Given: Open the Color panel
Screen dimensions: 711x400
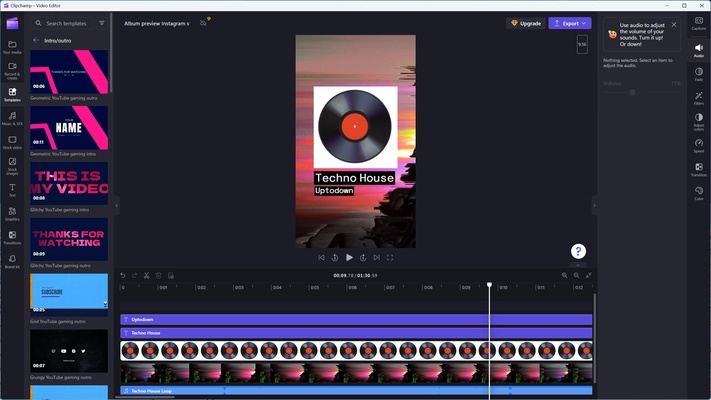Looking at the screenshot, I should 699,193.
